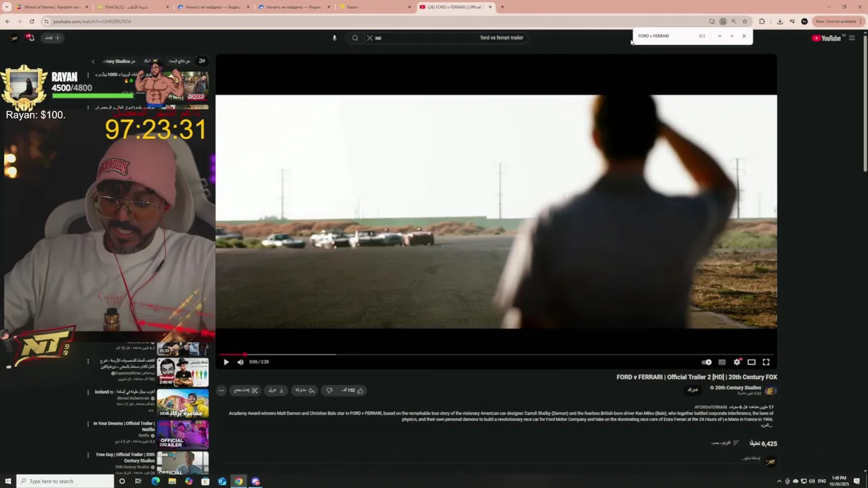868x488 pixels.
Task: Toggle subtitles/captions in the player
Action: pyautogui.click(x=722, y=362)
